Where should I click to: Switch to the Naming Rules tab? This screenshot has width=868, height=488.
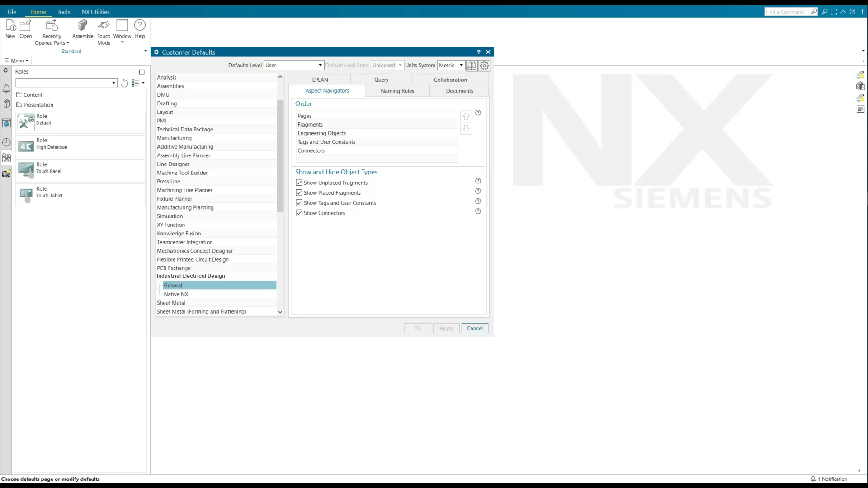click(x=397, y=91)
